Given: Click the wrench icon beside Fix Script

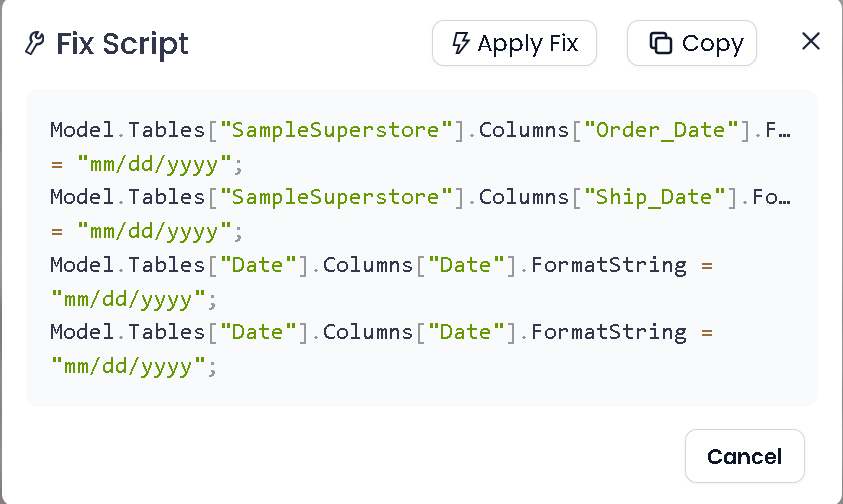Looking at the screenshot, I should click(x=34, y=44).
